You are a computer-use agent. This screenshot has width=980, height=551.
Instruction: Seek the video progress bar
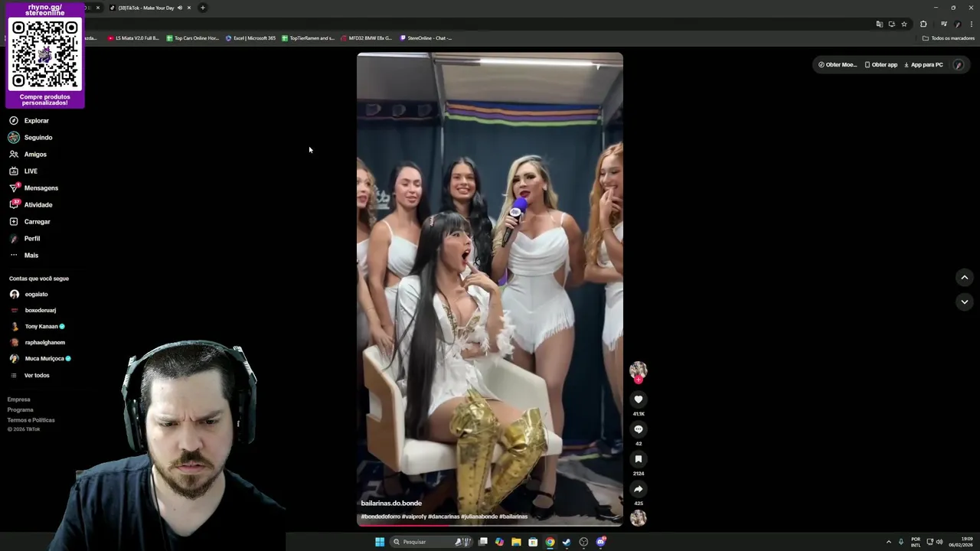[490, 525]
